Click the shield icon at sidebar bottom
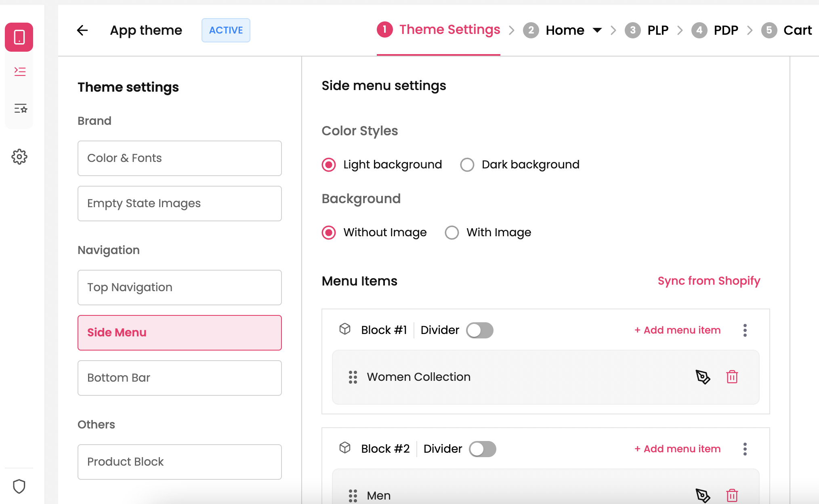The height and width of the screenshot is (504, 819). (x=19, y=486)
